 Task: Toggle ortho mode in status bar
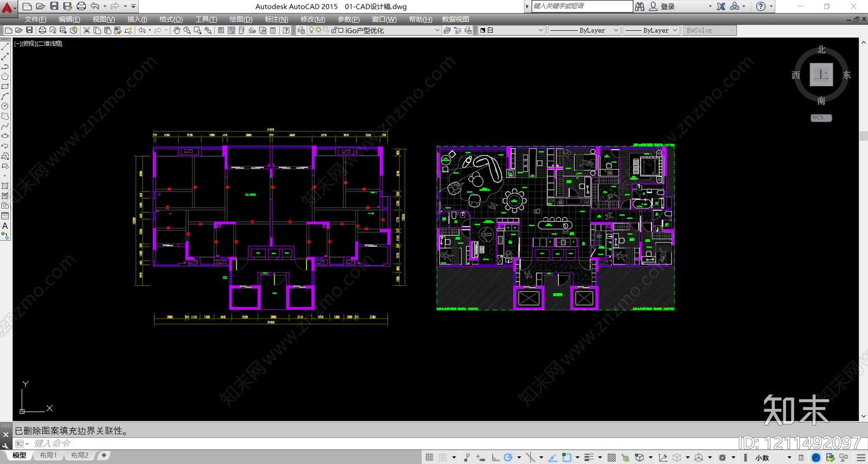[495, 457]
